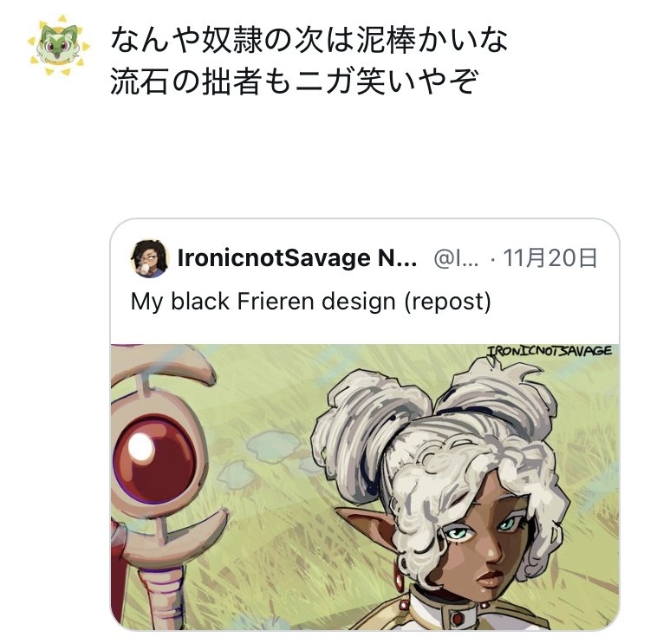The width and height of the screenshot is (650, 644).
Task: Tap the character's pointed ear
Action: tap(368, 525)
